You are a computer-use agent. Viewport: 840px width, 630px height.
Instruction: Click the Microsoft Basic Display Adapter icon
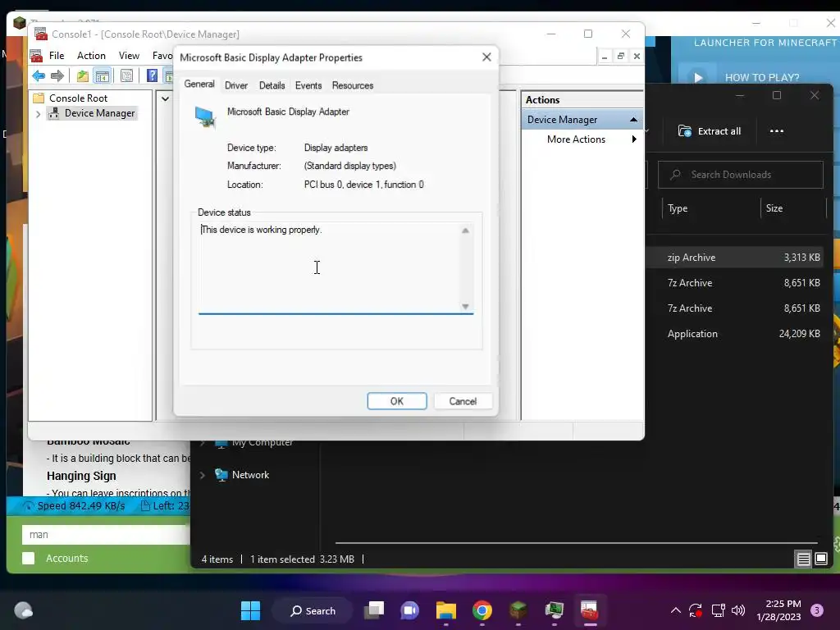[x=205, y=116]
